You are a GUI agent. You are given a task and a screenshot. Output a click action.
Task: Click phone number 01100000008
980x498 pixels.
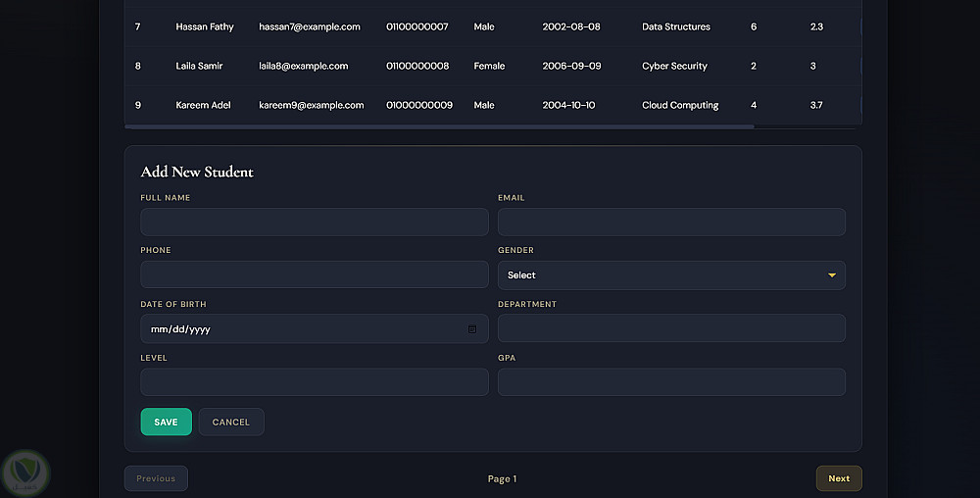tap(417, 66)
